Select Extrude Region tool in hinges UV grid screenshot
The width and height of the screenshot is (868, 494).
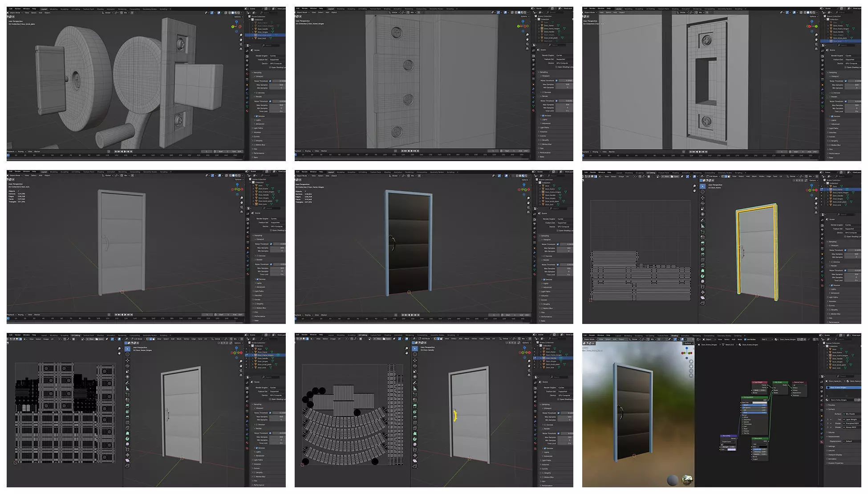click(x=127, y=406)
